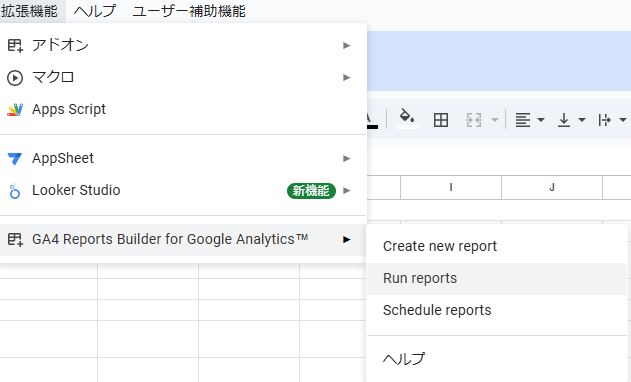Click the Looker Studio logo icon

[x=14, y=191]
